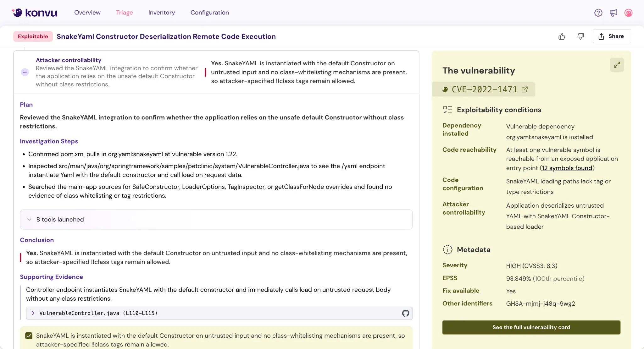Open the Configuration menu

[209, 13]
